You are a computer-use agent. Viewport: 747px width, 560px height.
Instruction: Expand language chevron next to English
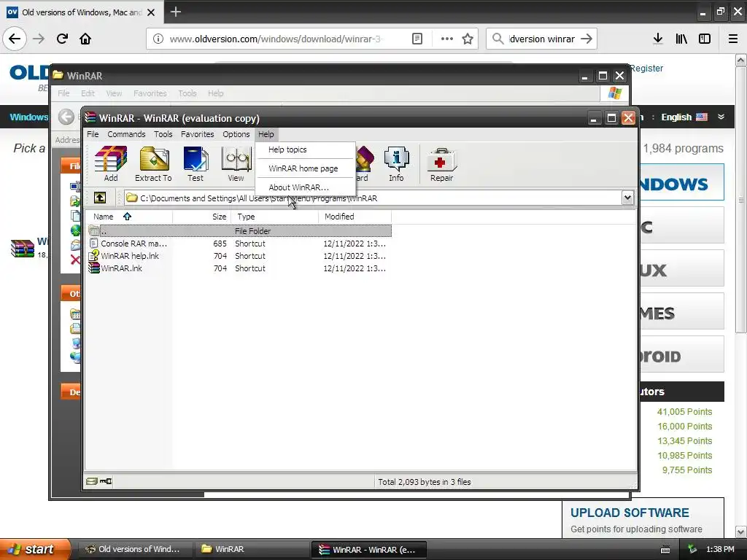pos(721,117)
